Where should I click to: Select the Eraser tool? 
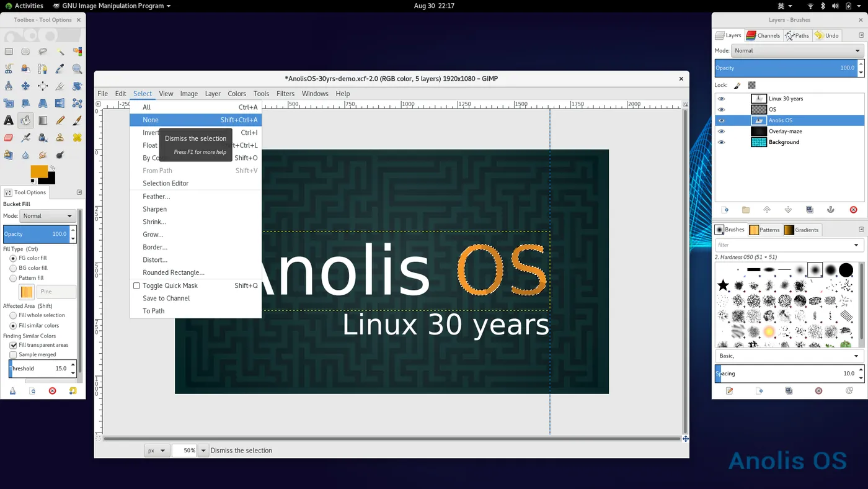click(x=9, y=137)
